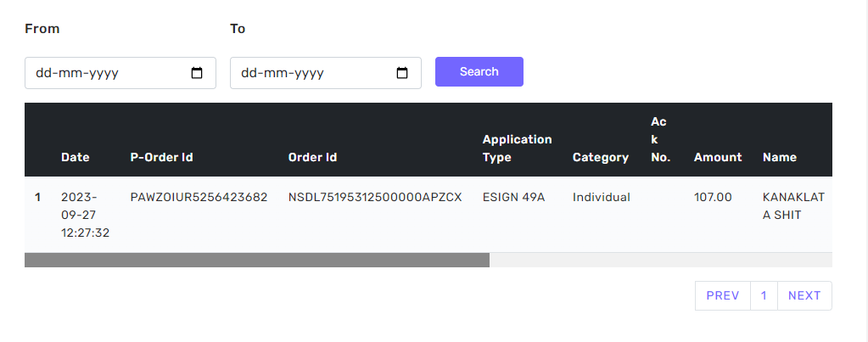Go to PREV page in pagination
The height and width of the screenshot is (342, 868).
(x=722, y=295)
